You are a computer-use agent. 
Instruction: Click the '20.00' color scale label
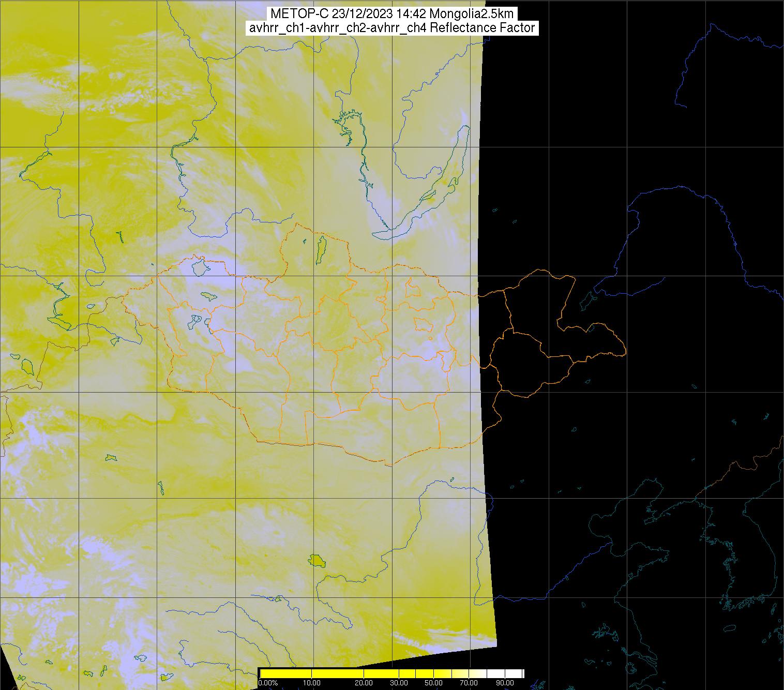pos(364,683)
